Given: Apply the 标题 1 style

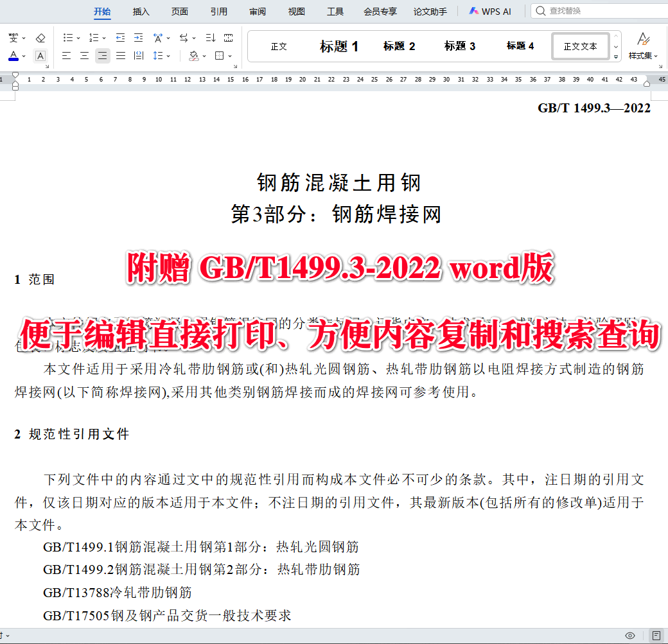Looking at the screenshot, I should pos(339,46).
